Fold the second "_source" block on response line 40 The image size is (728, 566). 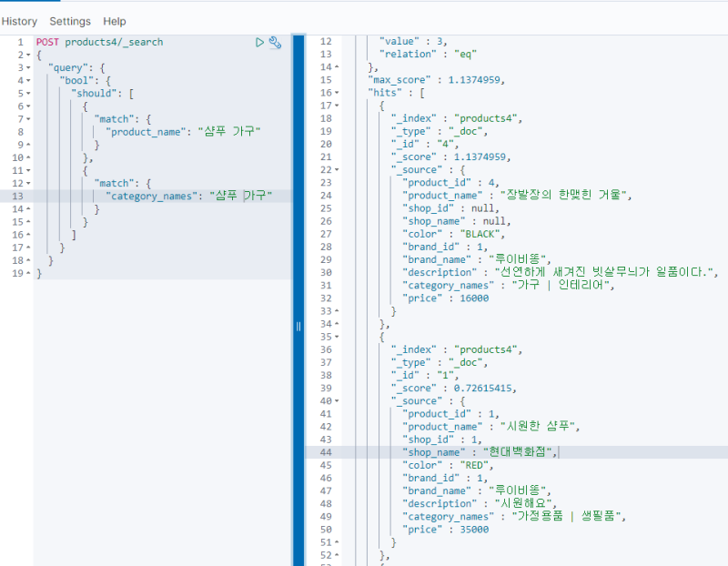click(x=337, y=401)
